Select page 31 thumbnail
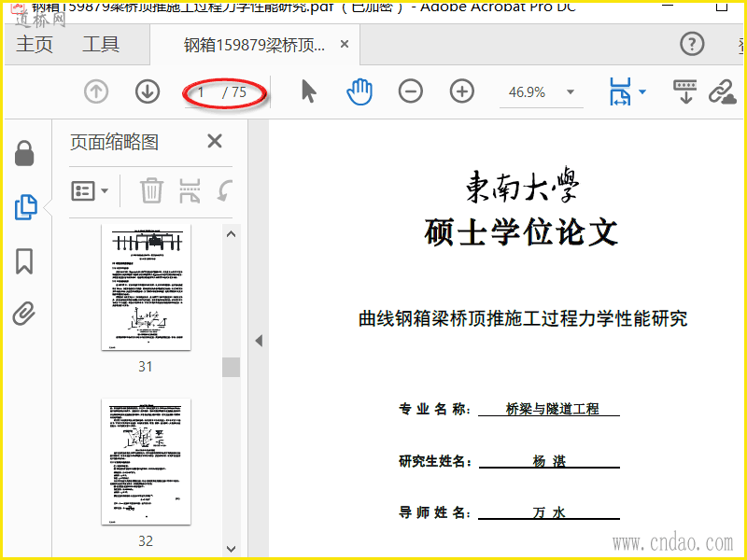The height and width of the screenshot is (560, 747). [x=147, y=287]
